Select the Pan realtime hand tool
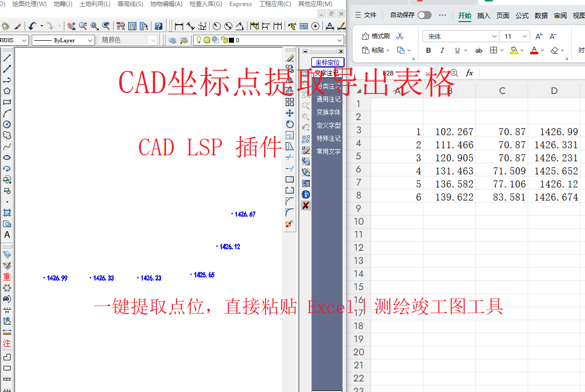The image size is (585, 392). coord(71,26)
